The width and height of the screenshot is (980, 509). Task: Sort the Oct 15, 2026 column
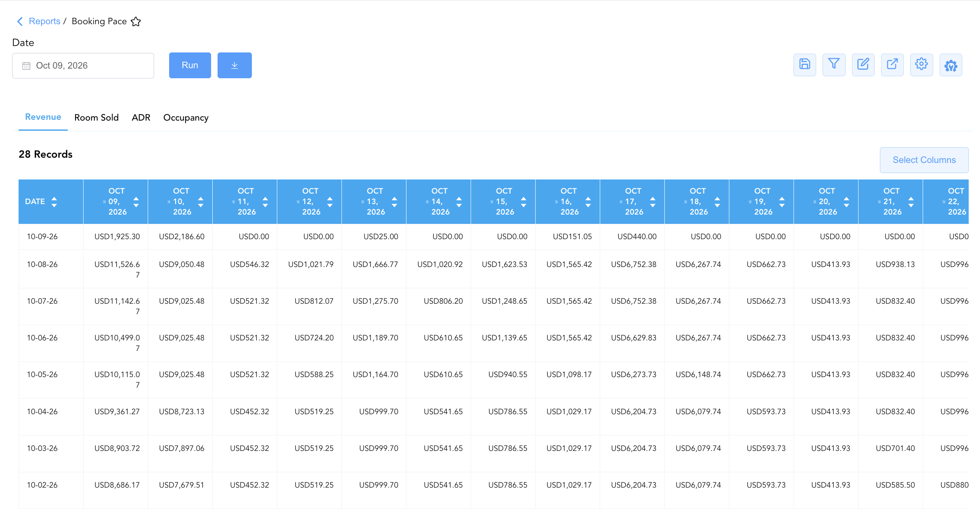point(524,202)
